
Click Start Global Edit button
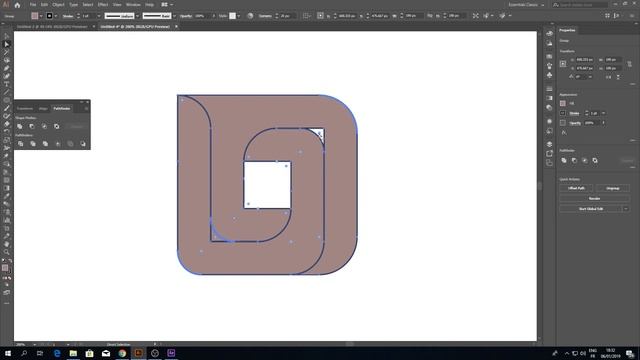[591, 209]
